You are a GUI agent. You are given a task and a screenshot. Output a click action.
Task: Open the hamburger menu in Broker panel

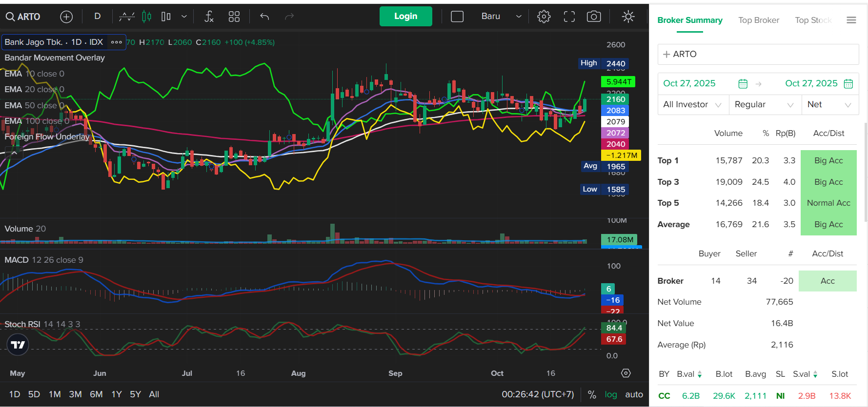tap(851, 20)
